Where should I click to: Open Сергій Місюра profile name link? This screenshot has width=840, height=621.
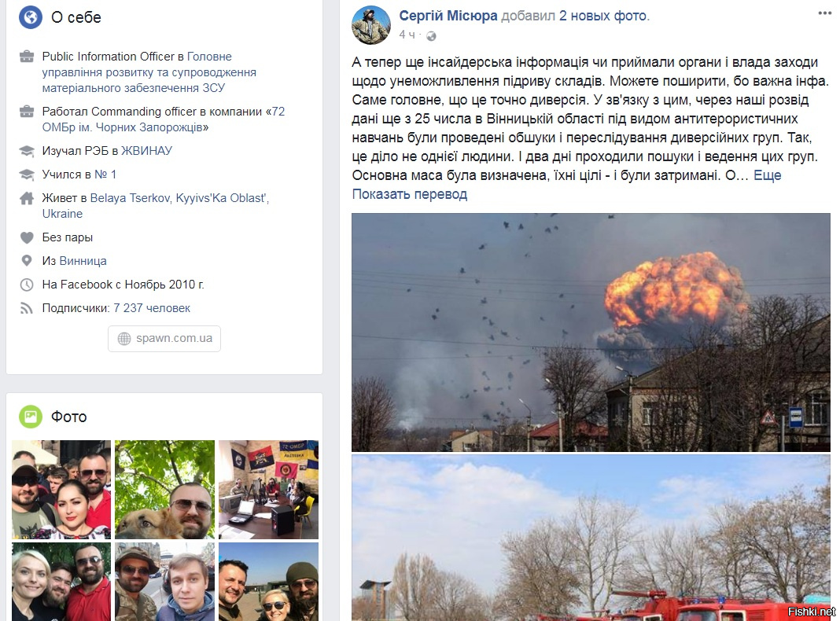click(448, 16)
